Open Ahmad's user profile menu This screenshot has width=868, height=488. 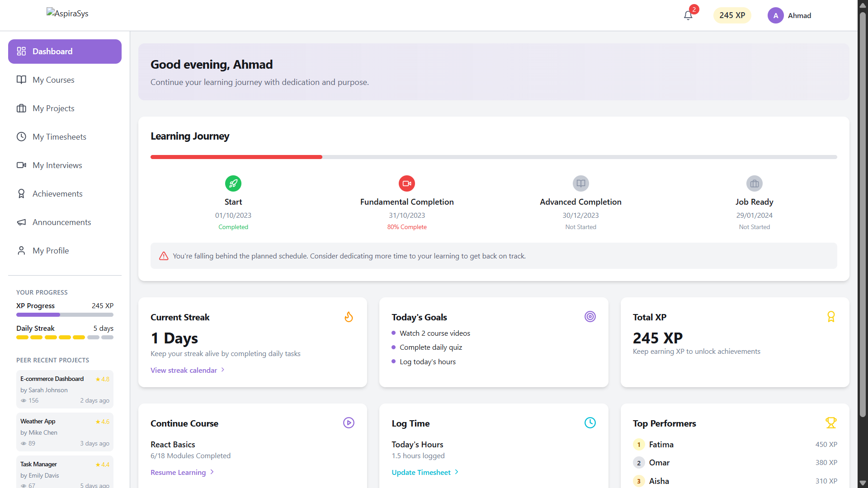(789, 15)
